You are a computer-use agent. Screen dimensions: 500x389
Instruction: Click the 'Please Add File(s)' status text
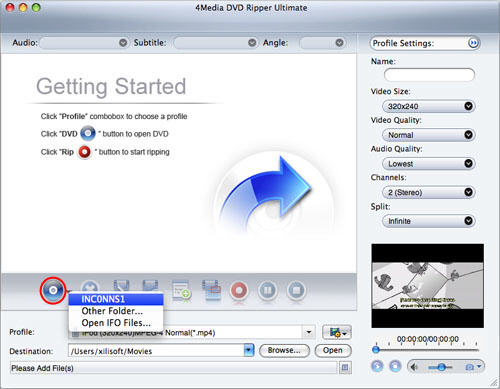42,368
